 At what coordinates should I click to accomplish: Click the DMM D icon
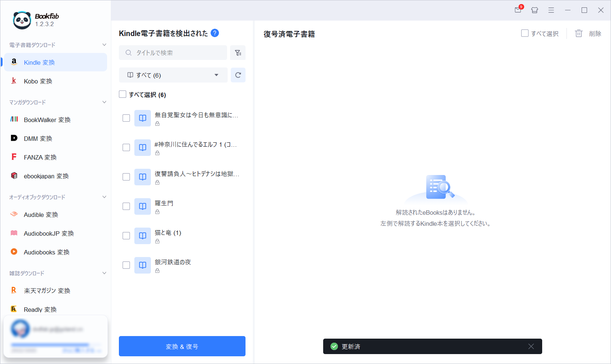pos(14,138)
